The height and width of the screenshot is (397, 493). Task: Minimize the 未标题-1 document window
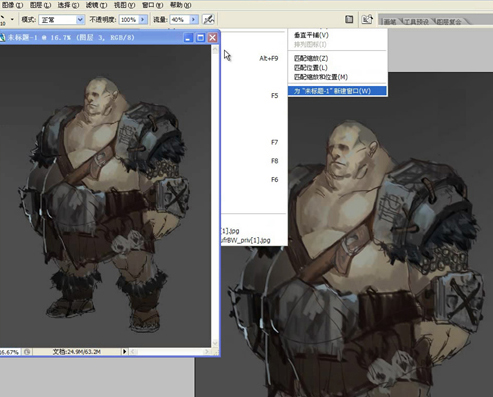click(x=188, y=38)
